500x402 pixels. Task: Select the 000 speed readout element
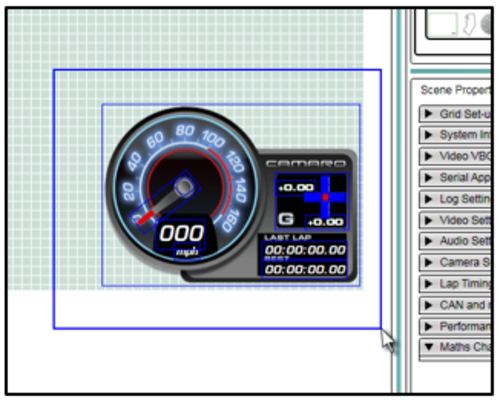click(180, 234)
